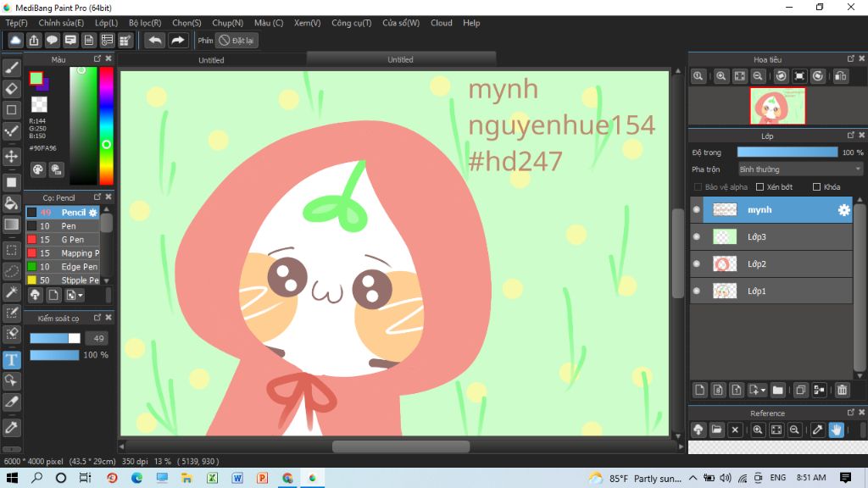Open Windows Start menu
868x488 pixels.
(12, 478)
